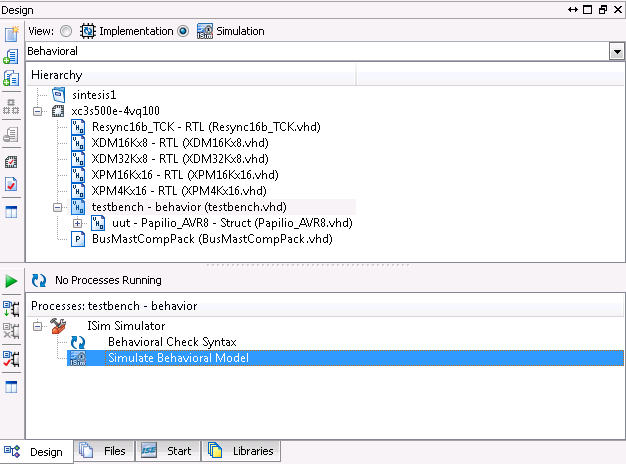Click the Add Source icon with green plus
Image resolution: width=626 pixels, height=464 pixels.
(x=11, y=56)
